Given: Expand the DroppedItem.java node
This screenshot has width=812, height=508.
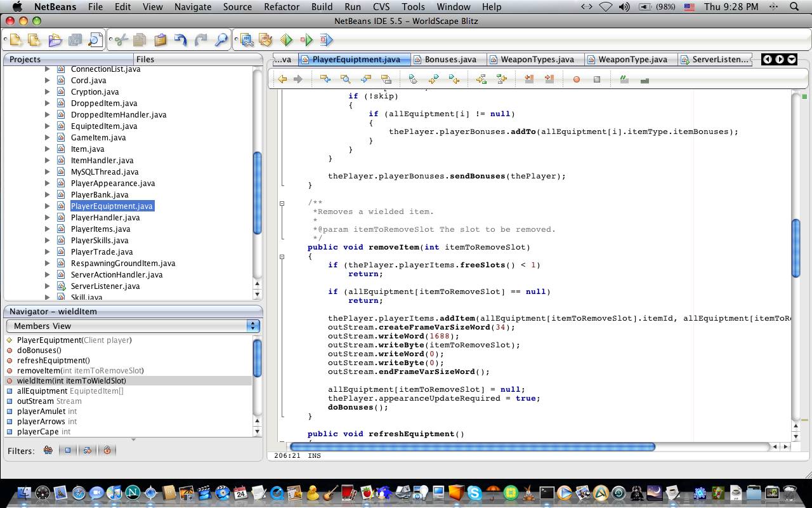Looking at the screenshot, I should pyautogui.click(x=48, y=104).
